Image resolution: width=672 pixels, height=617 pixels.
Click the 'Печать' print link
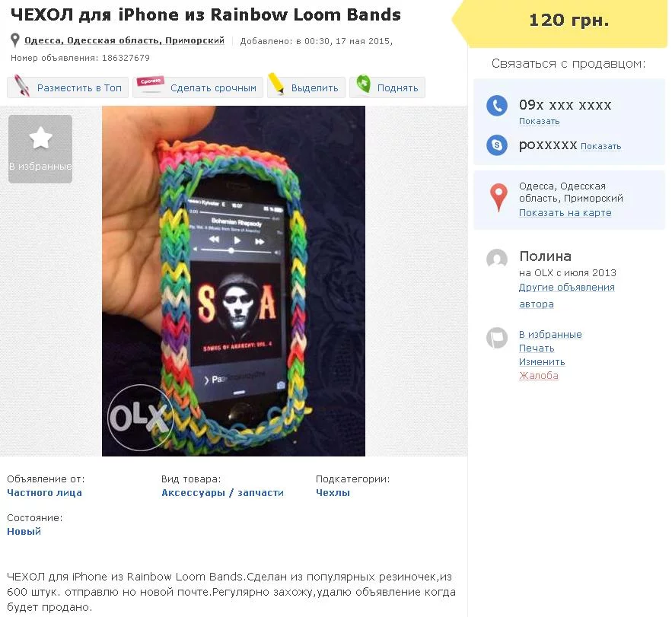coord(537,348)
